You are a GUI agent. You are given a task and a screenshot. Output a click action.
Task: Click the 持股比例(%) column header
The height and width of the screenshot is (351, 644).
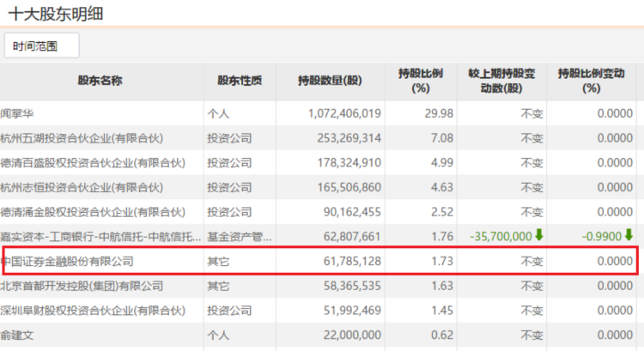coord(420,81)
